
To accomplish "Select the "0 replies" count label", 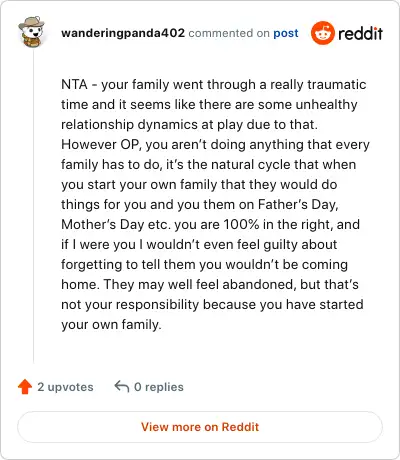I will point(159,387).
